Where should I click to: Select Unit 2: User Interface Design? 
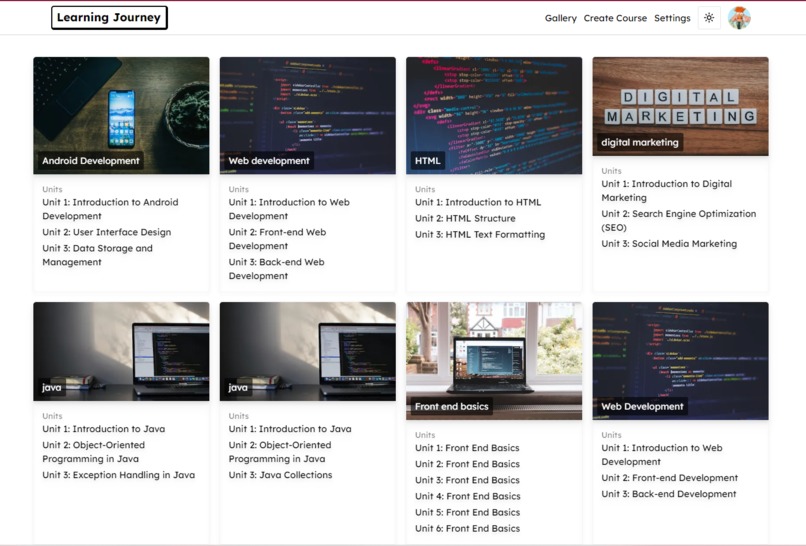pos(106,232)
